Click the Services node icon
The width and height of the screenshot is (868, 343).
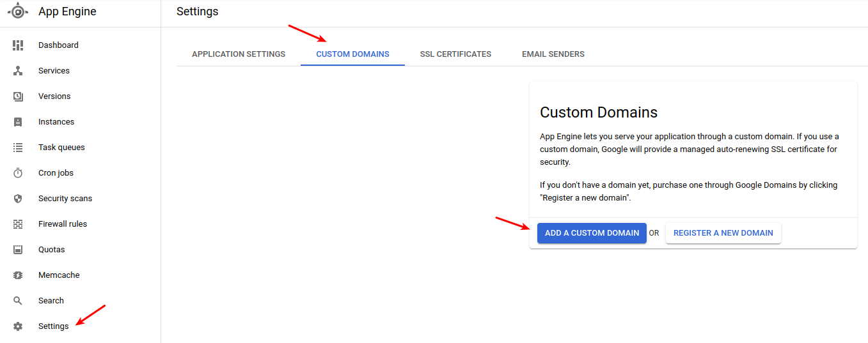pyautogui.click(x=18, y=71)
